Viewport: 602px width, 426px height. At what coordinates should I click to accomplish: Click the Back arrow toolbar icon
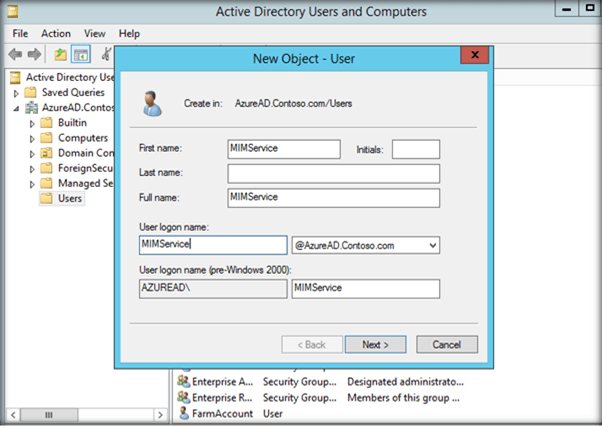click(x=15, y=54)
